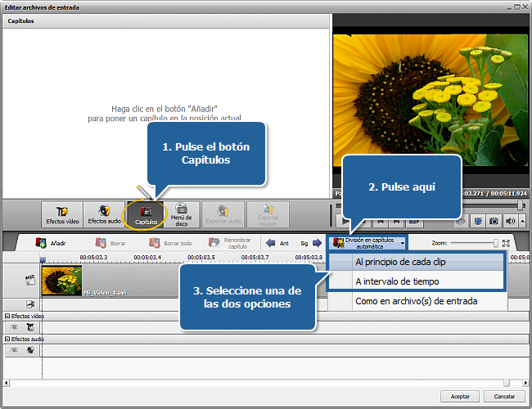532x409 pixels.
Task: Click the volume speaker icon
Action: [511, 221]
